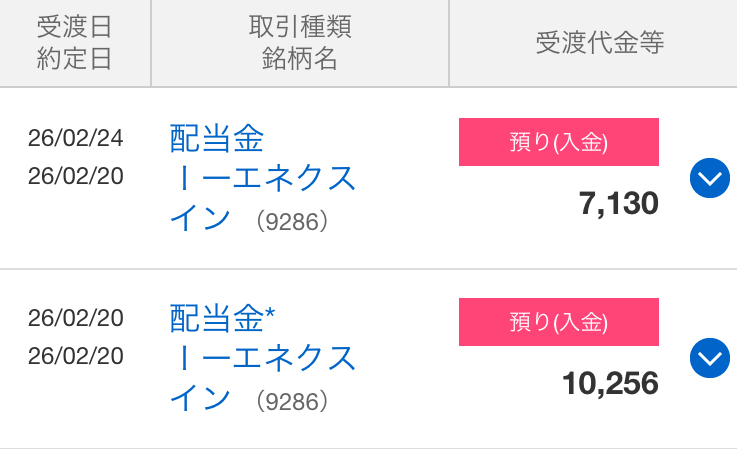Expand the 7,130 dividend row chevron
Viewport: 737px width, 449px height.
tap(710, 179)
